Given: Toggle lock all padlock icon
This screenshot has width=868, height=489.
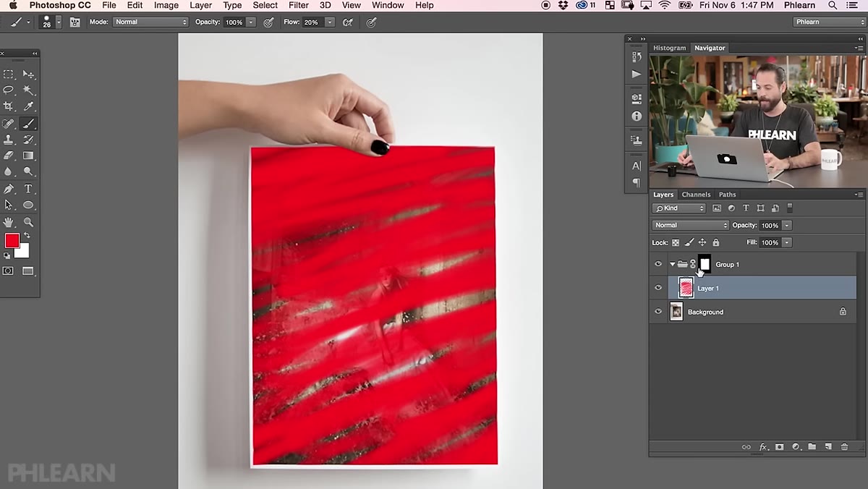Looking at the screenshot, I should pyautogui.click(x=716, y=243).
